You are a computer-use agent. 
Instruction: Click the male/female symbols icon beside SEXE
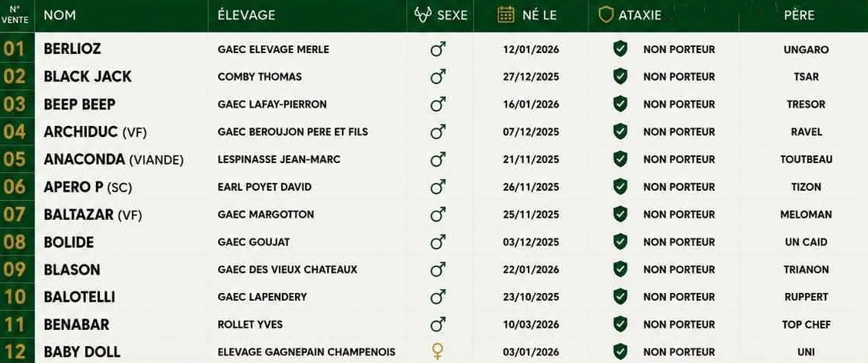click(423, 15)
